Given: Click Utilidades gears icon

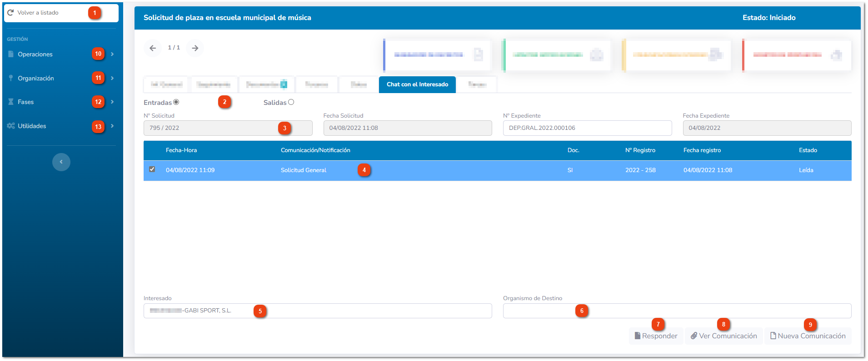Looking at the screenshot, I should [11, 126].
